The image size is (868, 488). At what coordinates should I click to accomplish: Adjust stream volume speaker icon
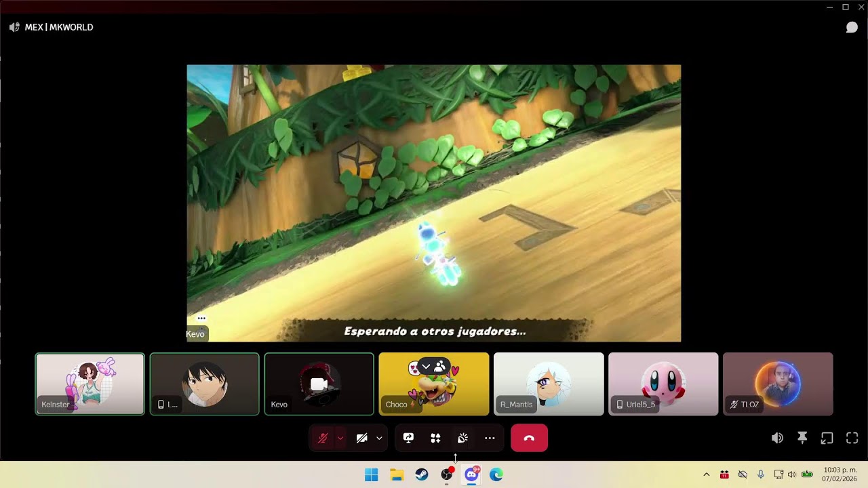[x=777, y=439]
